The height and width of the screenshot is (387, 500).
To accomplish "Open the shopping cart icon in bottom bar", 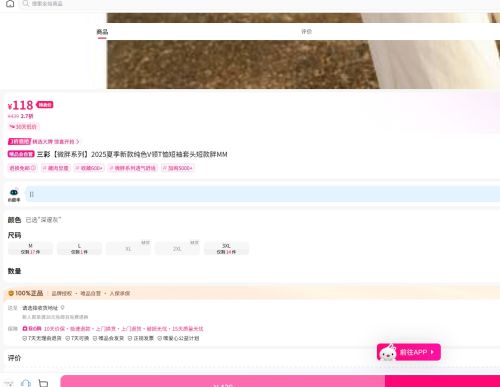I will point(43,383).
